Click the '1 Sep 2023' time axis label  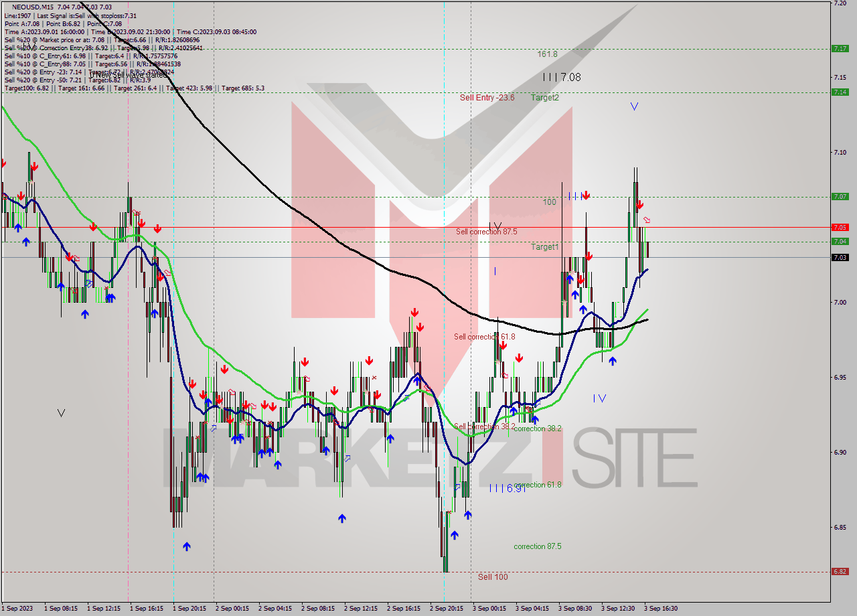coord(17,609)
